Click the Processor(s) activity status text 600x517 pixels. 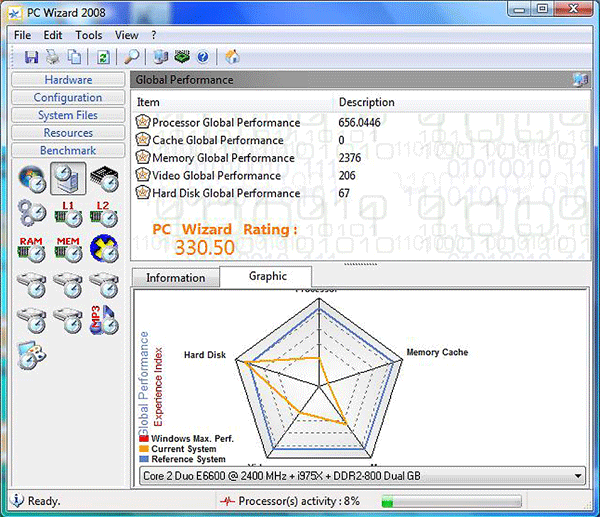299,501
